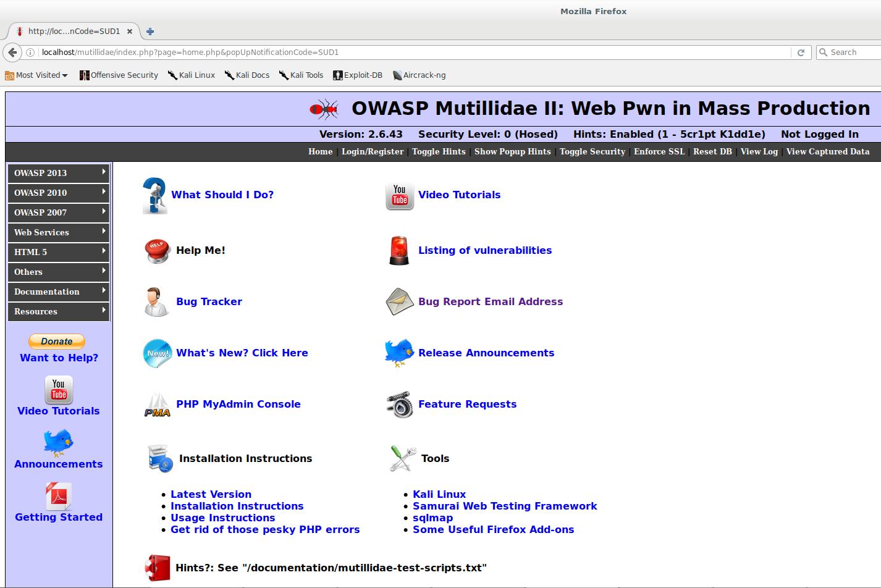Click the browser back arrow button
The height and width of the screenshot is (588, 881).
pos(12,52)
